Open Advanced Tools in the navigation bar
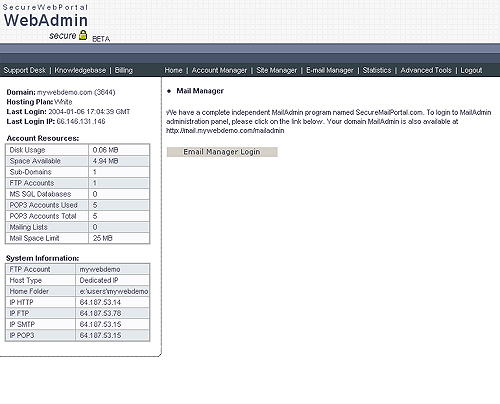This screenshot has height=404, width=500. click(x=426, y=70)
